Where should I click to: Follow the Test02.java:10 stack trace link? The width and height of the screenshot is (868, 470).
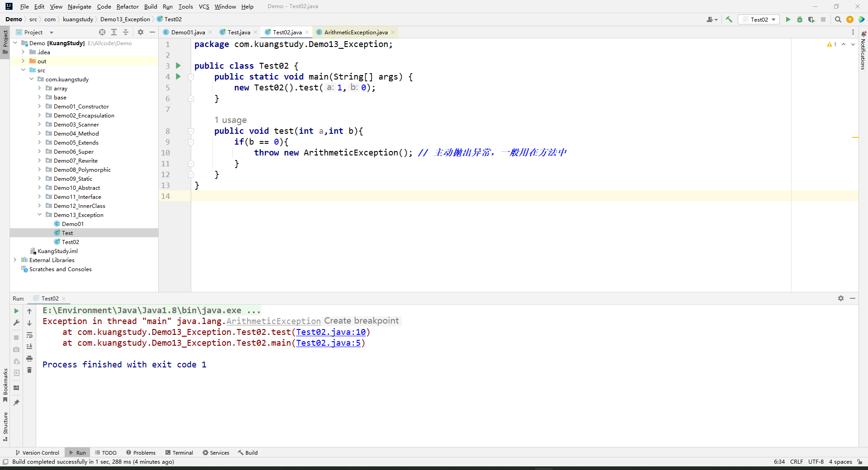[331, 332]
